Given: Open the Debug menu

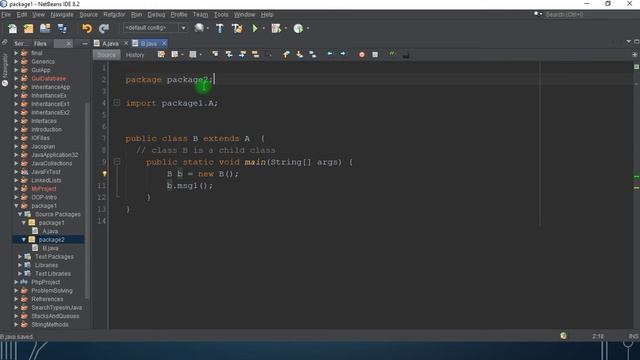Looking at the screenshot, I should coord(156,14).
